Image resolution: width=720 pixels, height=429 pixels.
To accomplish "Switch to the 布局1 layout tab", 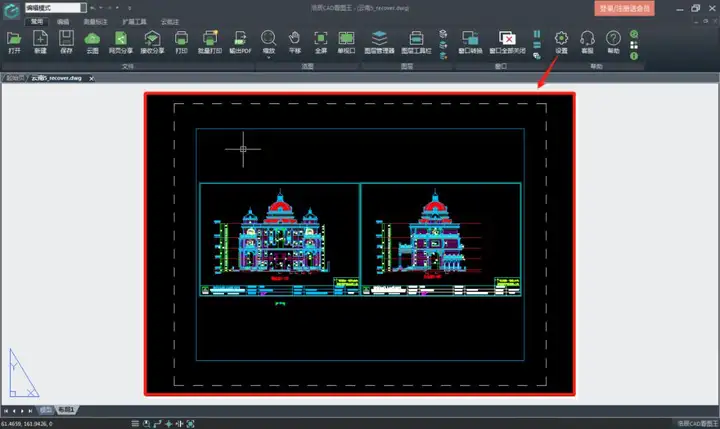I will click(x=66, y=410).
